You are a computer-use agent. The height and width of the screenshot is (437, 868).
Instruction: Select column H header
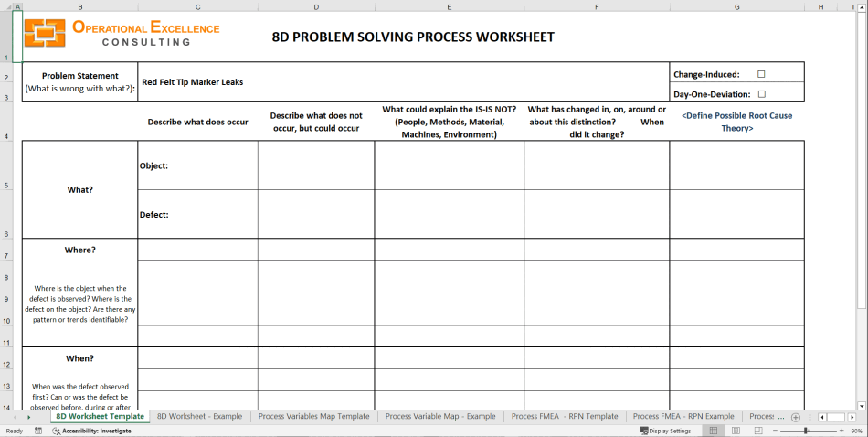(820, 6)
